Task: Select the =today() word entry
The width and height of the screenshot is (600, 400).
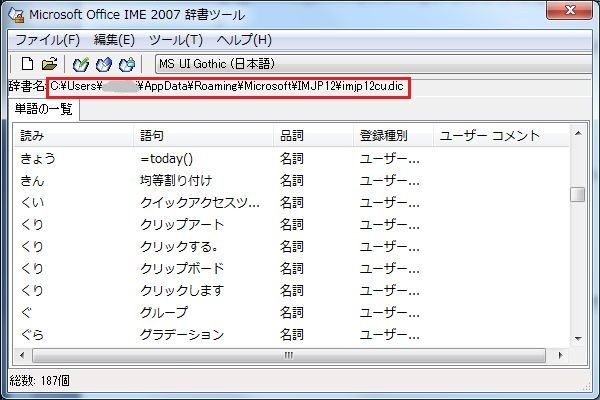Action: pos(167,158)
